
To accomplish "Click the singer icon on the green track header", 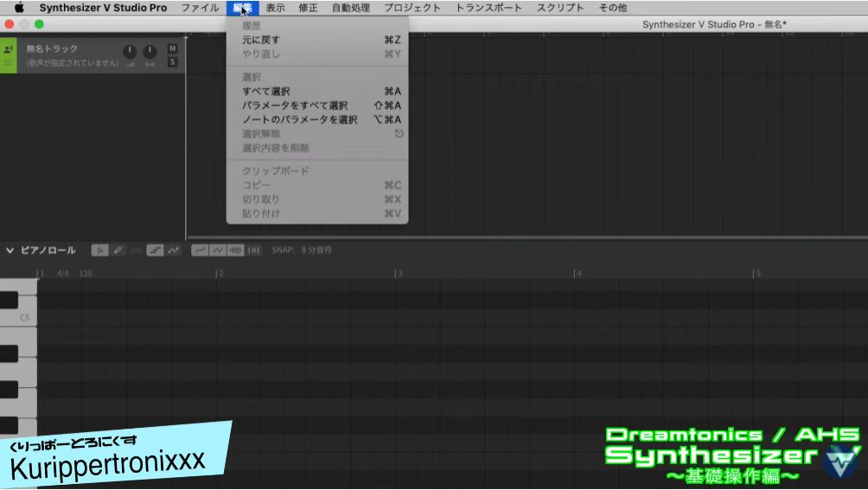I will pyautogui.click(x=9, y=49).
